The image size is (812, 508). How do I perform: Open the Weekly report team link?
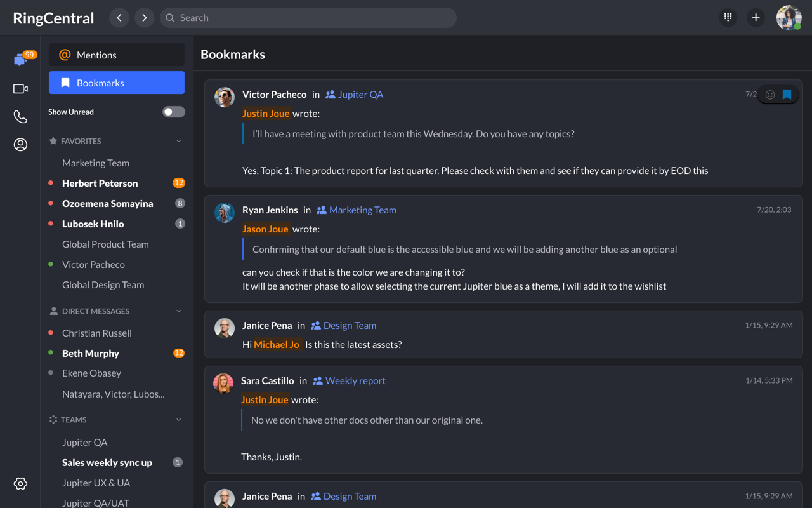coord(355,381)
